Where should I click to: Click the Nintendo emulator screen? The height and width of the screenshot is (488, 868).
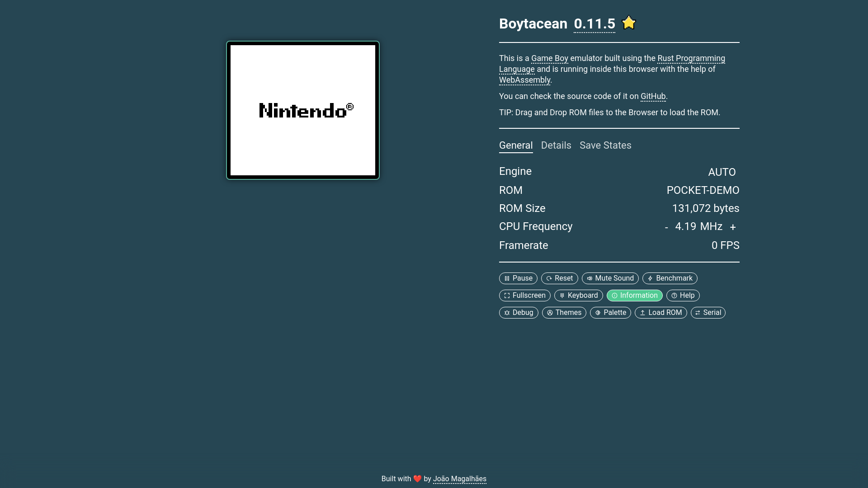pyautogui.click(x=303, y=110)
